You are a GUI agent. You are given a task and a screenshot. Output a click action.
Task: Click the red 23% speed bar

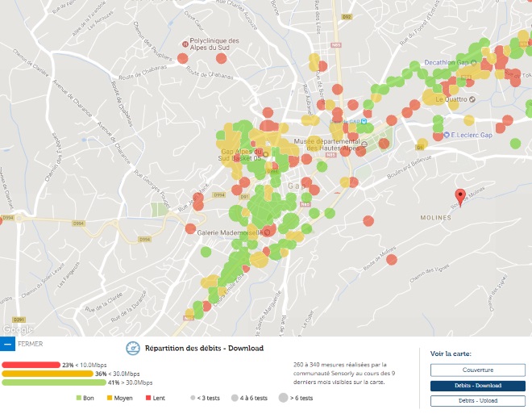(31, 365)
